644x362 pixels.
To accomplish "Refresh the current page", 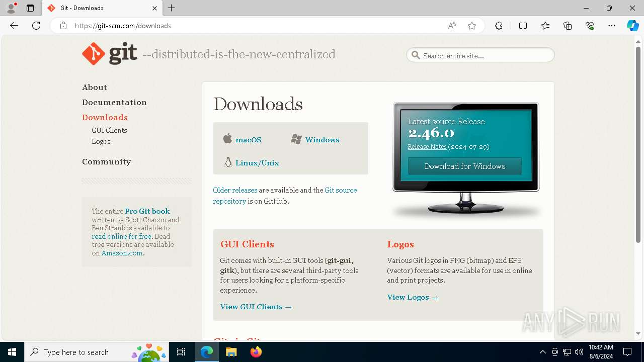I will point(36,26).
